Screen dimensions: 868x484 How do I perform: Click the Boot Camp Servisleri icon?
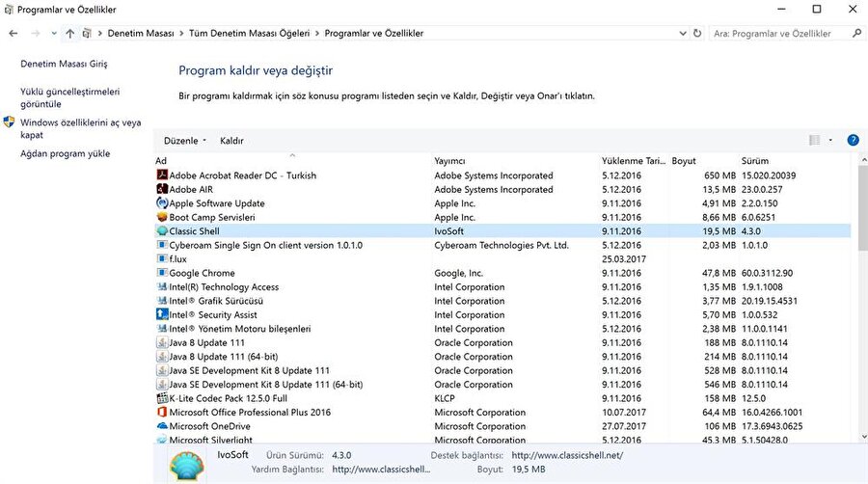pyautogui.click(x=162, y=217)
